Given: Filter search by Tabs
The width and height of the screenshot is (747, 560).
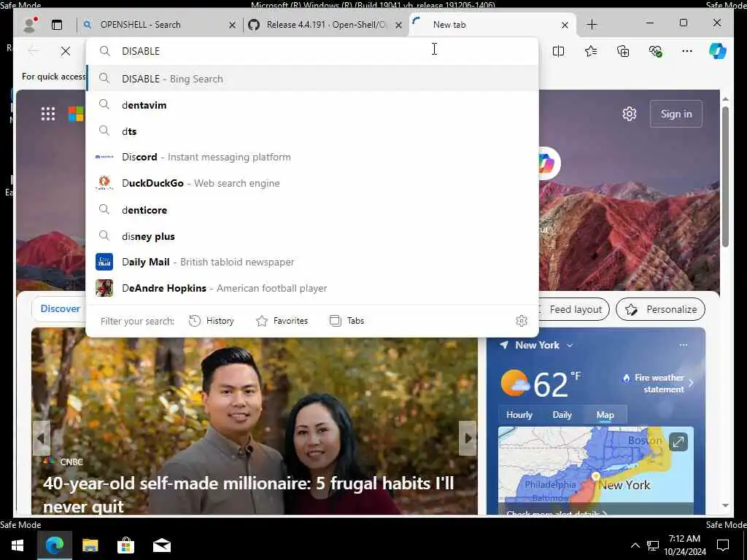Looking at the screenshot, I should (347, 321).
